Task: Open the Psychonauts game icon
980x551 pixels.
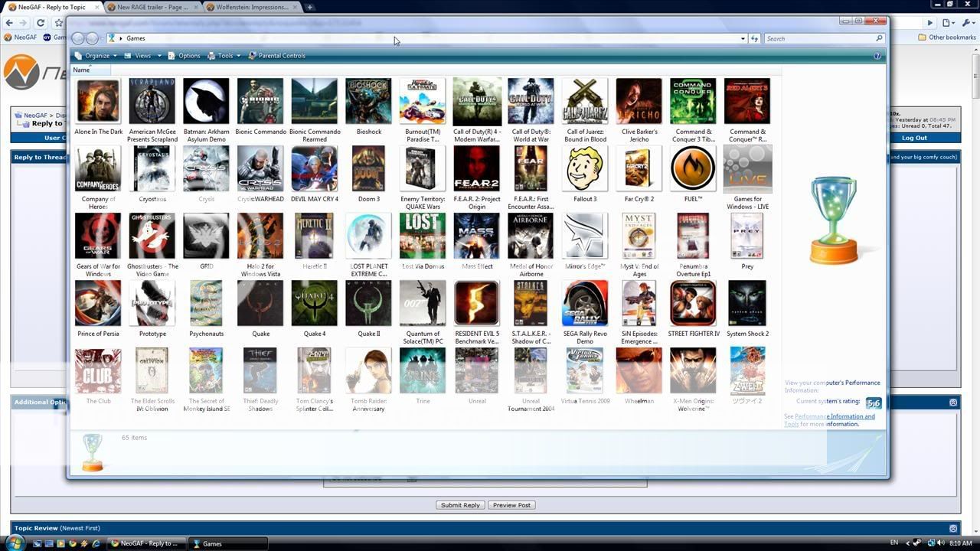Action: [206, 304]
